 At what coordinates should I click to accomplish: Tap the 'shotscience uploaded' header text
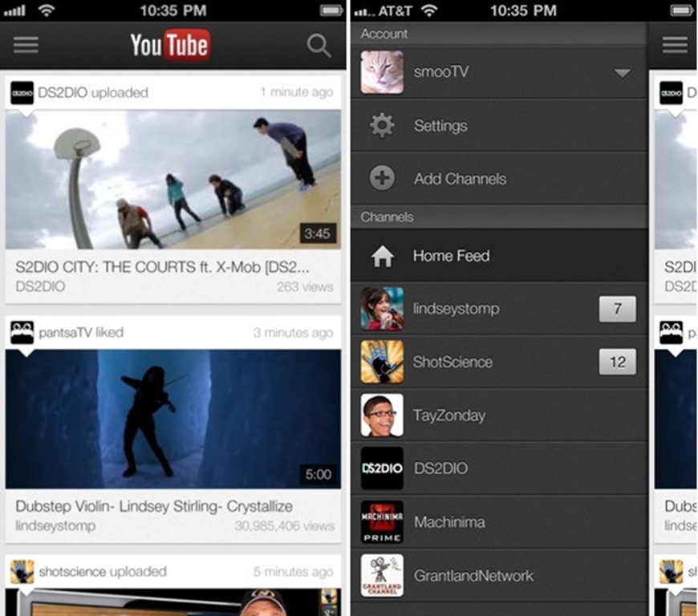(103, 572)
